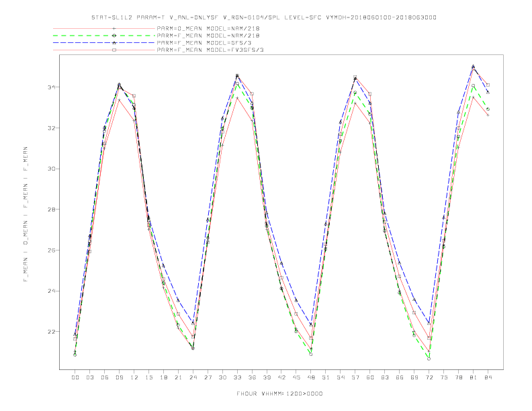Click x-axis forecast hour label 48
The width and height of the screenshot is (532, 411).
click(311, 377)
